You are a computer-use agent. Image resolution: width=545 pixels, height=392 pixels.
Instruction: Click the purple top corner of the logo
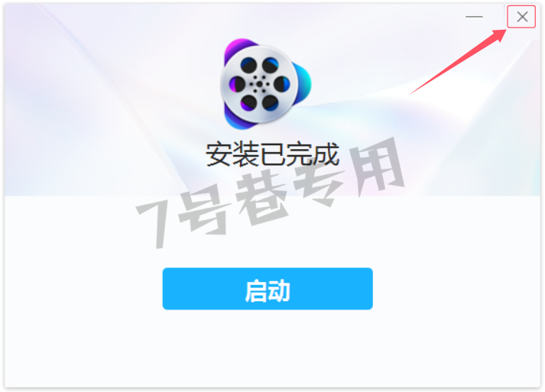point(241,47)
